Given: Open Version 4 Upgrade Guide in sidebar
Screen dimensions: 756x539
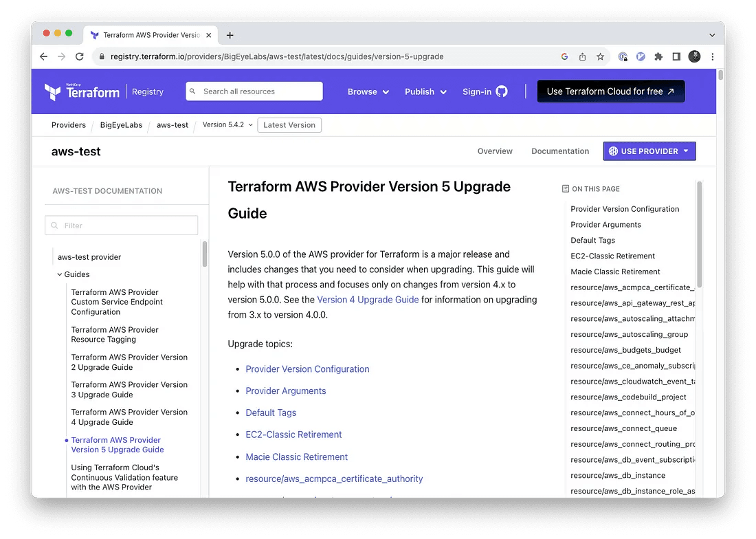Looking at the screenshot, I should pos(129,417).
